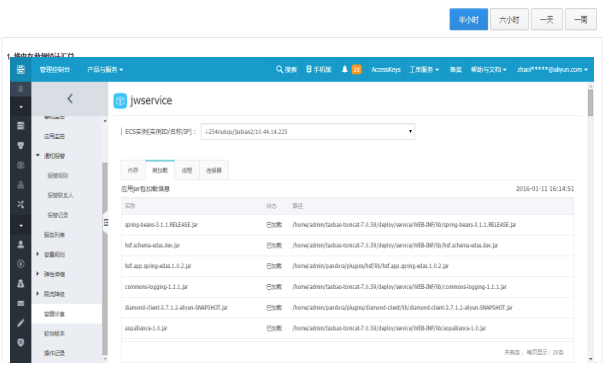Click the main page vertical scrollbar thumb
The width and height of the screenshot is (606, 373).
(590, 103)
